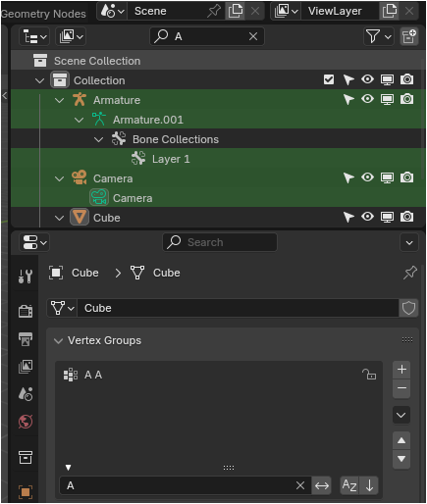427x504 pixels.
Task: Open the outliner filter options
Action: [379, 36]
